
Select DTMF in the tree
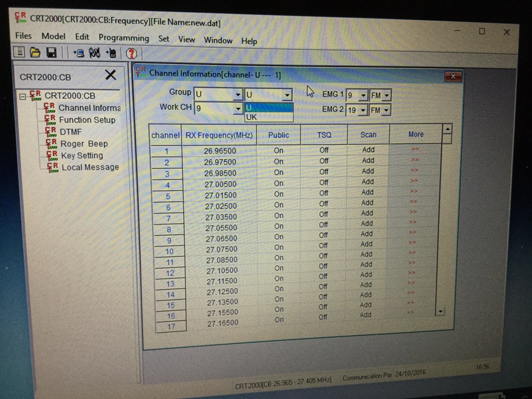(71, 131)
